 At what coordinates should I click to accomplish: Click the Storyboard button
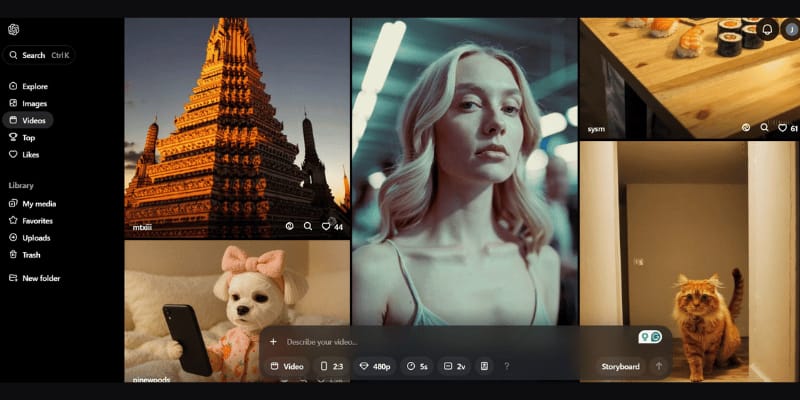tap(620, 367)
